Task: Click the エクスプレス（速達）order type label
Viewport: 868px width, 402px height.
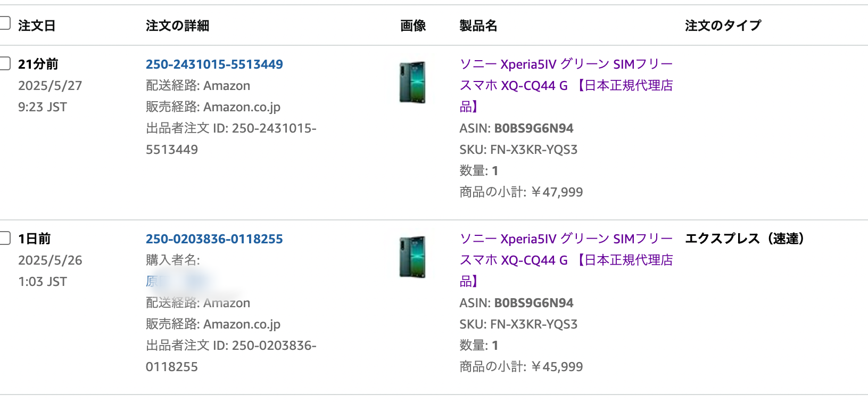Action: 744,239
